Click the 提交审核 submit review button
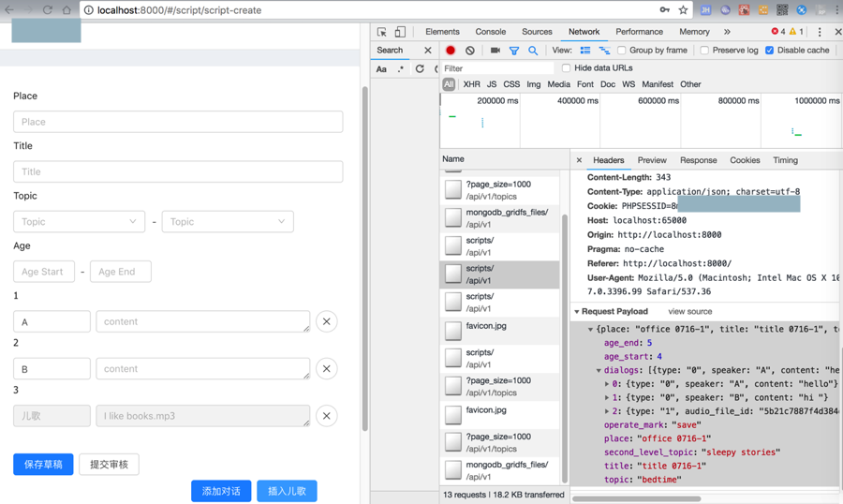Screen dimensions: 843x504 pyautogui.click(x=110, y=465)
